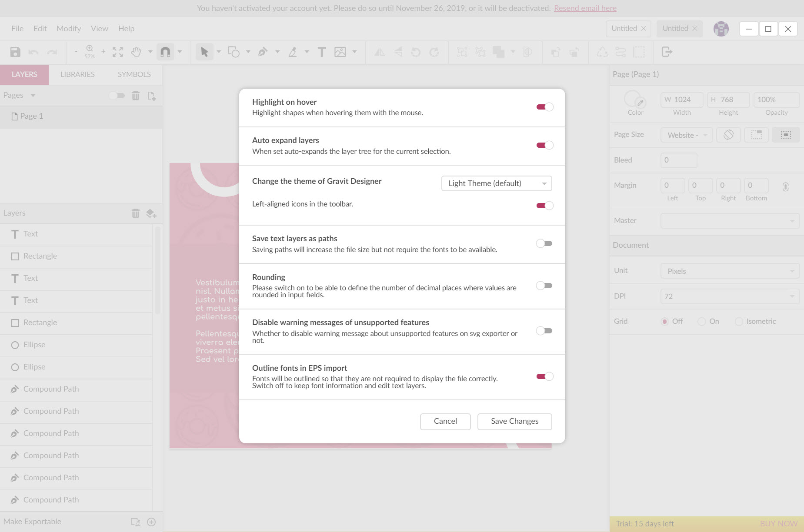Switch to the LIBRARIES tab
Viewport: 804px width, 532px height.
coord(77,74)
